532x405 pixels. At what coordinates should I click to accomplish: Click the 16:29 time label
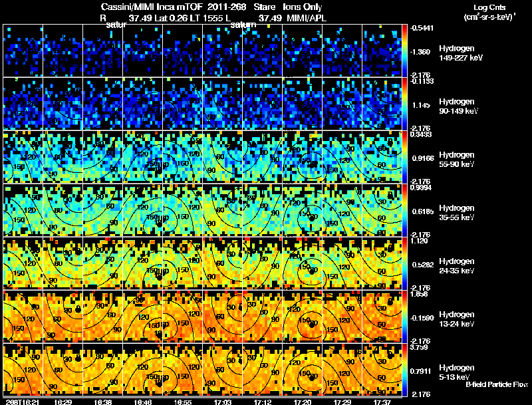coord(63,402)
